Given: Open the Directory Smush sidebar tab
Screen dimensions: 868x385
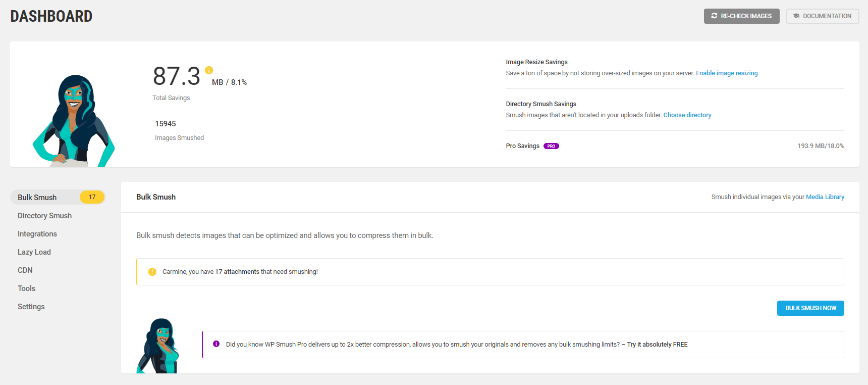Looking at the screenshot, I should [x=44, y=216].
